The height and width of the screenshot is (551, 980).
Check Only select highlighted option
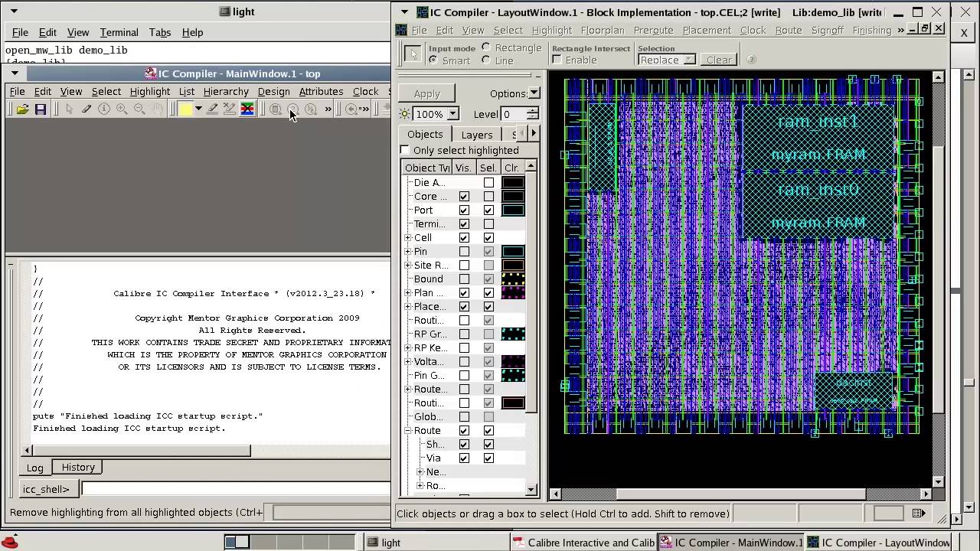[x=405, y=150]
